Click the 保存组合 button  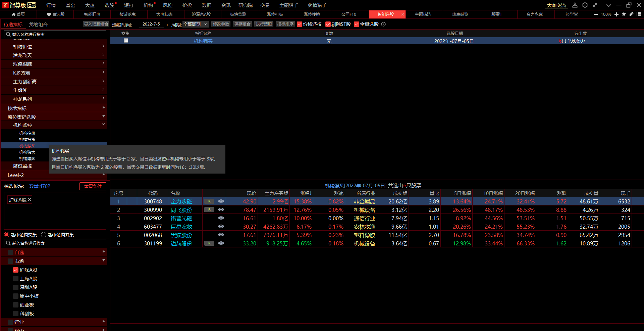point(242,24)
